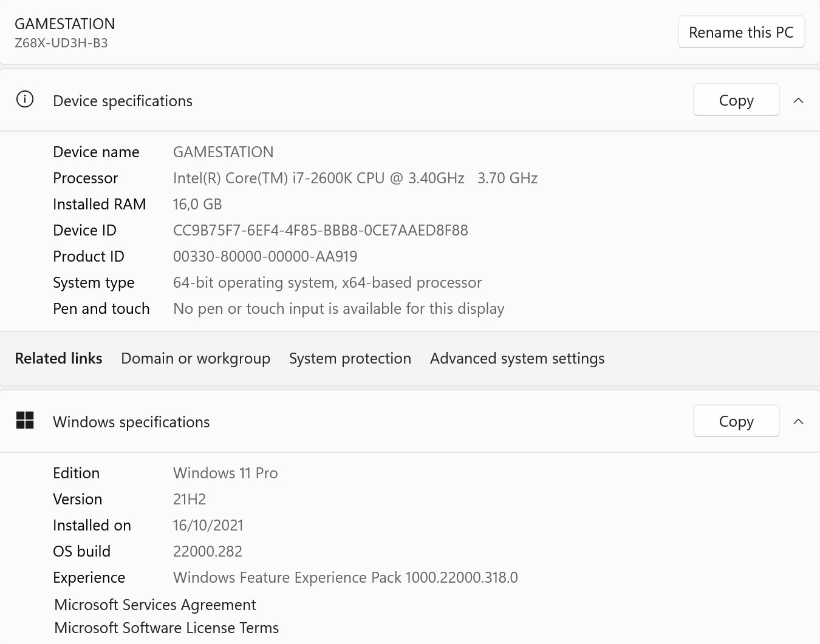Select the Product ID value 00330-80000

click(265, 257)
